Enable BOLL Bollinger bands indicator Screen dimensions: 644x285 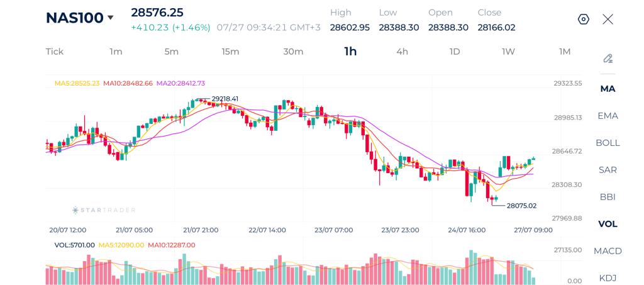(x=608, y=143)
